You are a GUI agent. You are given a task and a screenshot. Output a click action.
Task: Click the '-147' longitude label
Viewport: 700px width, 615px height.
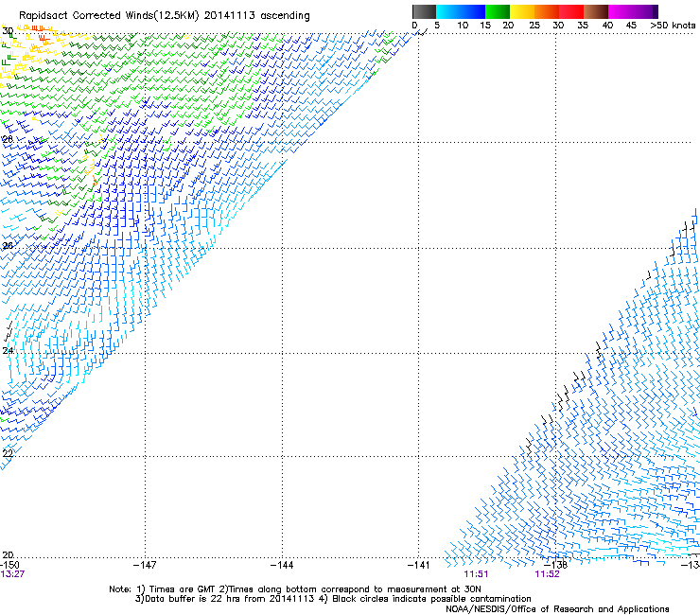click(x=145, y=566)
